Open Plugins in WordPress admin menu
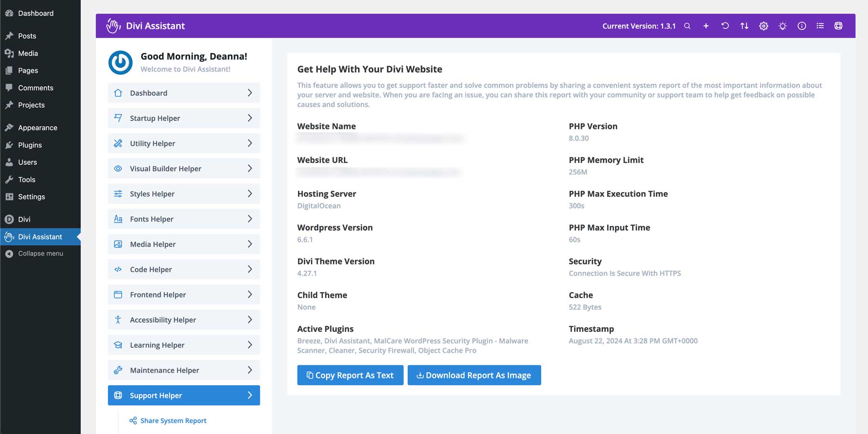The image size is (868, 434). 30,145
